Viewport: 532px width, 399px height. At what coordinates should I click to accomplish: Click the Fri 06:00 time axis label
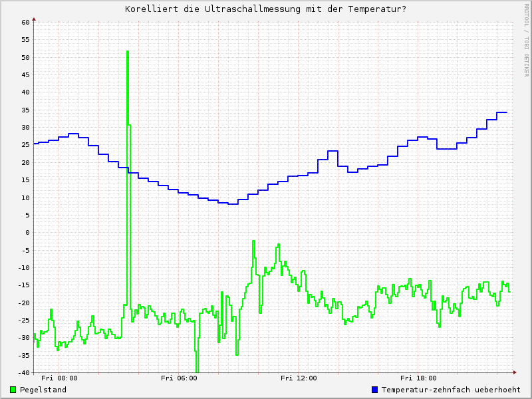[x=179, y=378]
